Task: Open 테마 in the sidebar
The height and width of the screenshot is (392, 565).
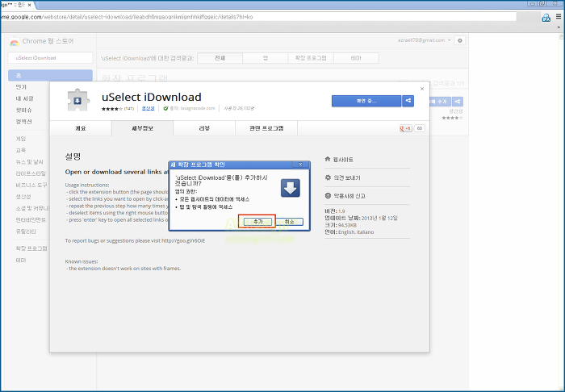Action: [x=20, y=260]
